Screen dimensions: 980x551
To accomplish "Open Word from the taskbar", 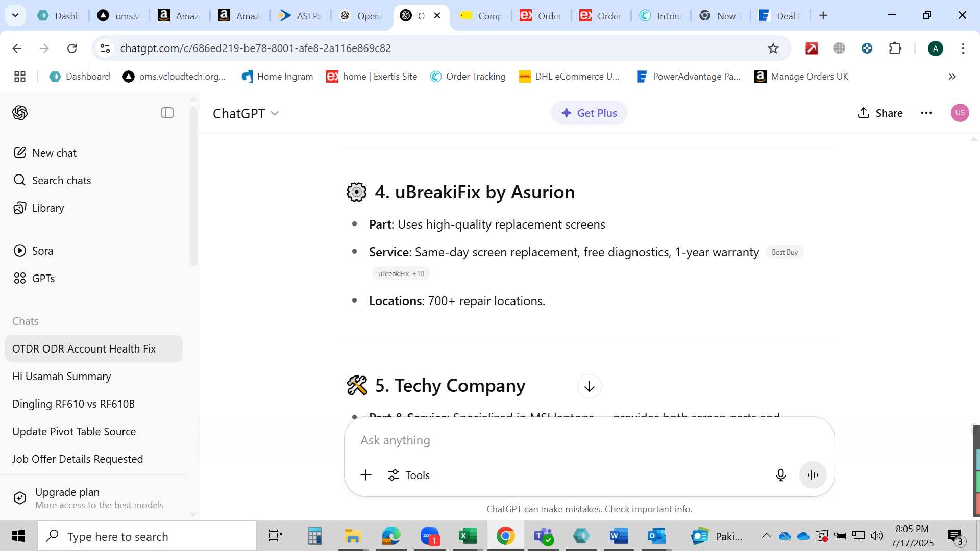I will click(x=619, y=536).
